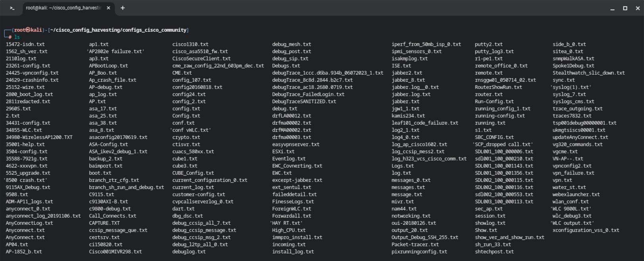Click leaf101_code_failure.txt entry

coord(425,123)
